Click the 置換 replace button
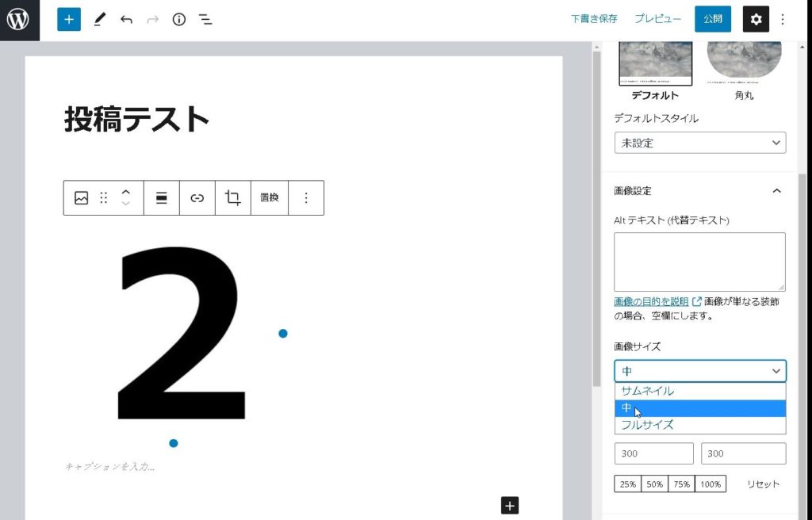 [x=270, y=198]
